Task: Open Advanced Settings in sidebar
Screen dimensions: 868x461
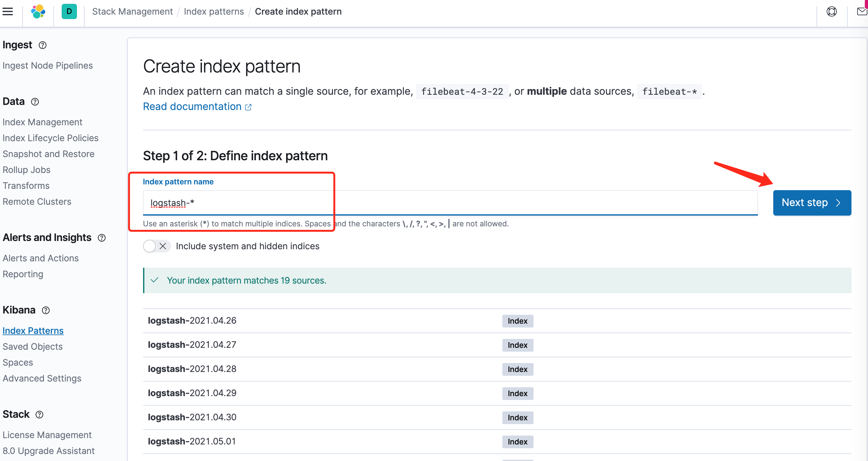Action: point(42,378)
